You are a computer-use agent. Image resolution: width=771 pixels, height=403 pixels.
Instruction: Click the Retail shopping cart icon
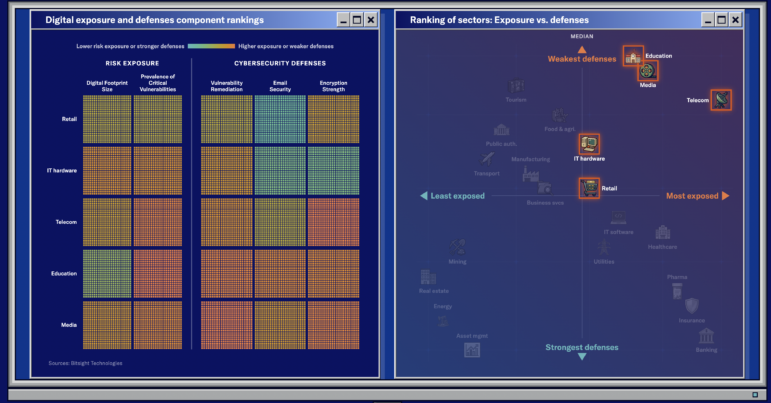coord(589,188)
